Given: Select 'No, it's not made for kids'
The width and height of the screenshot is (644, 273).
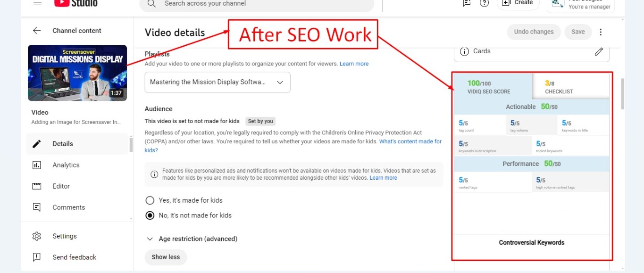Looking at the screenshot, I should point(150,215).
